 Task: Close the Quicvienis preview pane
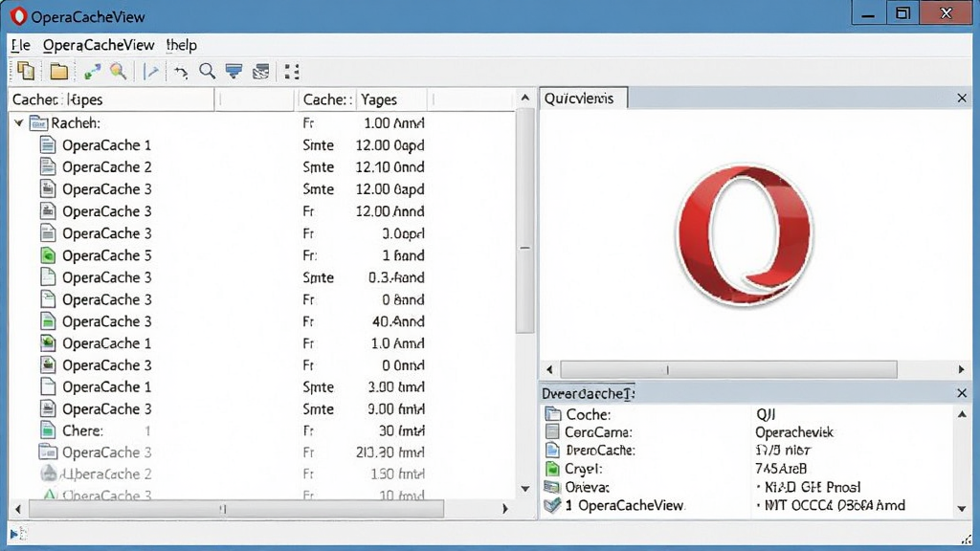click(x=962, y=99)
